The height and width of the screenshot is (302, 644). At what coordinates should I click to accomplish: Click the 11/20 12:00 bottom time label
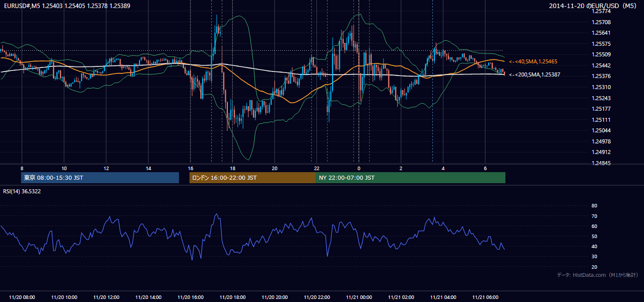click(x=106, y=297)
